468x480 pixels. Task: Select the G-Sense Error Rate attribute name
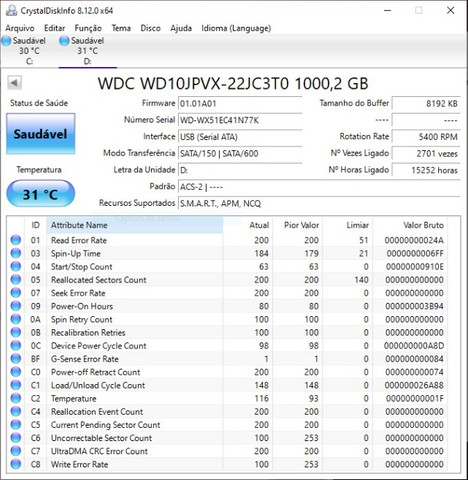point(85,359)
